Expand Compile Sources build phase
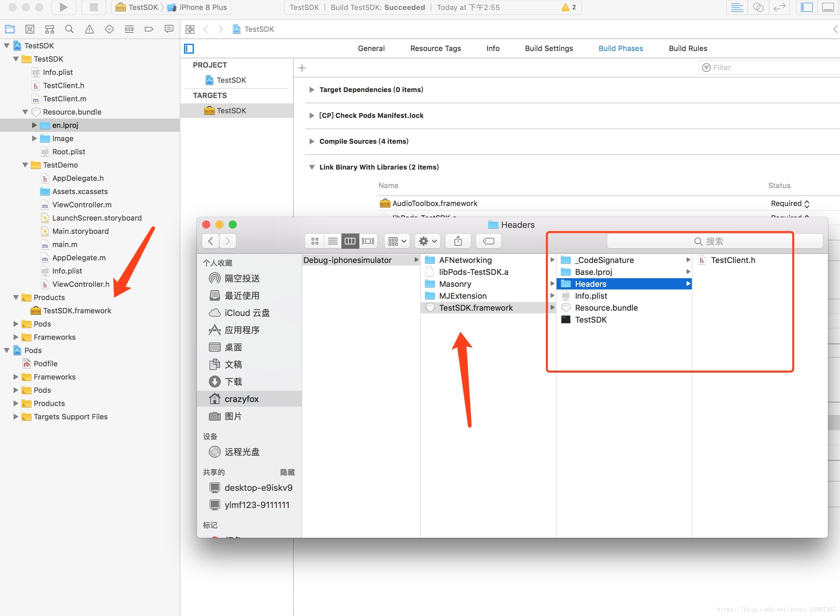This screenshot has width=840, height=616. coord(312,141)
